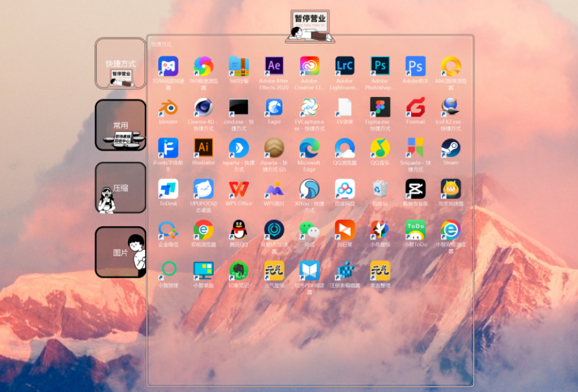This screenshot has height=392, width=578.
Task: Open Foxmail icon
Action: pyautogui.click(x=415, y=107)
